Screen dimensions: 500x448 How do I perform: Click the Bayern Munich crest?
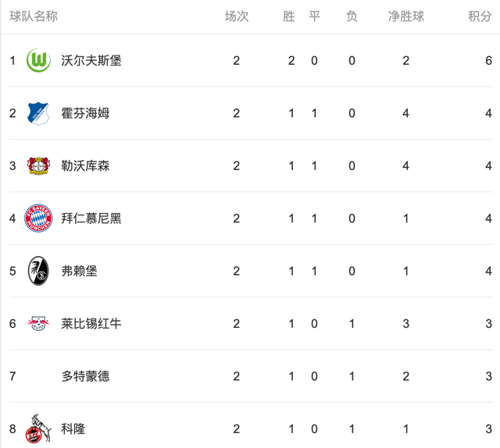38,219
